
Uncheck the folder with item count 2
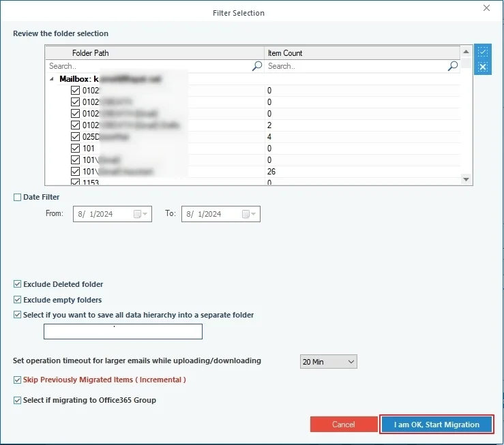pos(75,125)
